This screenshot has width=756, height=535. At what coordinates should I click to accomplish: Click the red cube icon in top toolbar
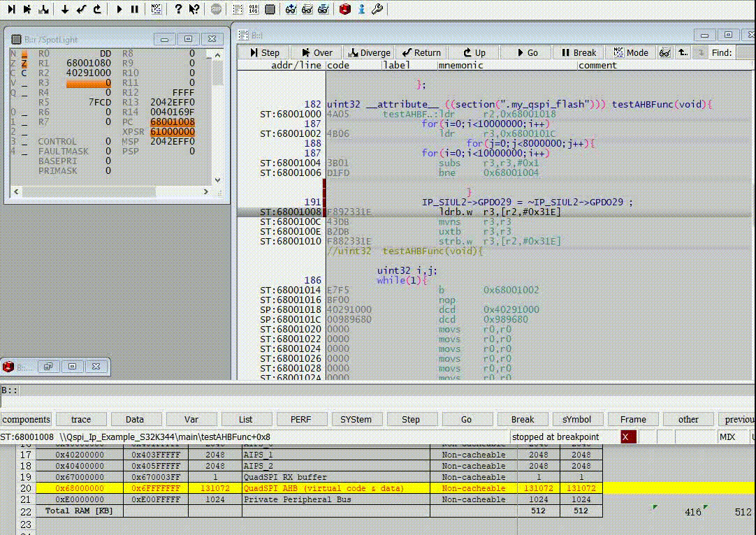(344, 8)
